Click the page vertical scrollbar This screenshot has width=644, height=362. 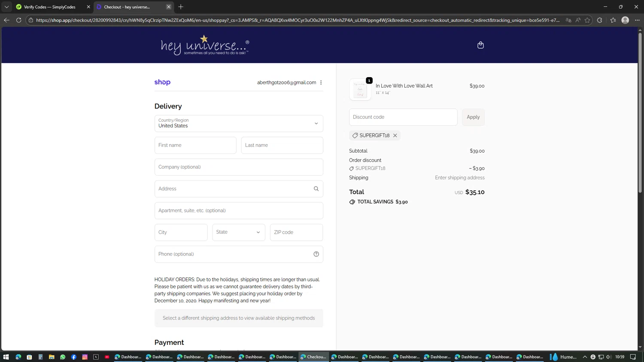pyautogui.click(x=640, y=112)
